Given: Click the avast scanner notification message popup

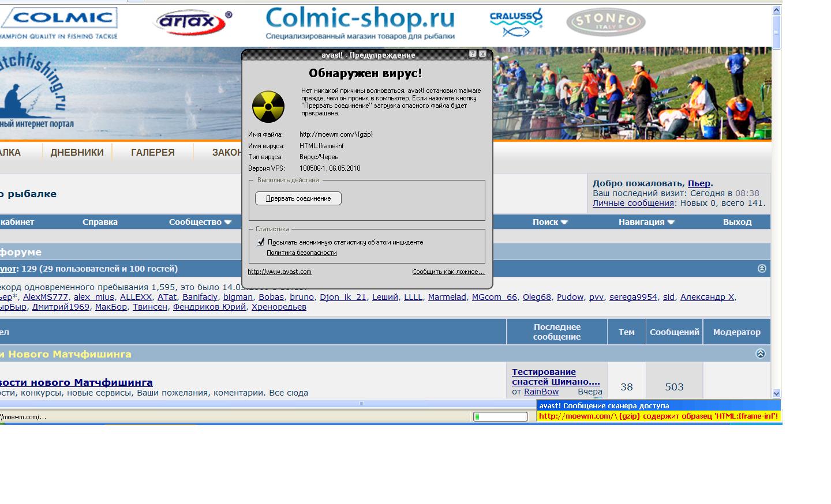Looking at the screenshot, I should point(659,411).
